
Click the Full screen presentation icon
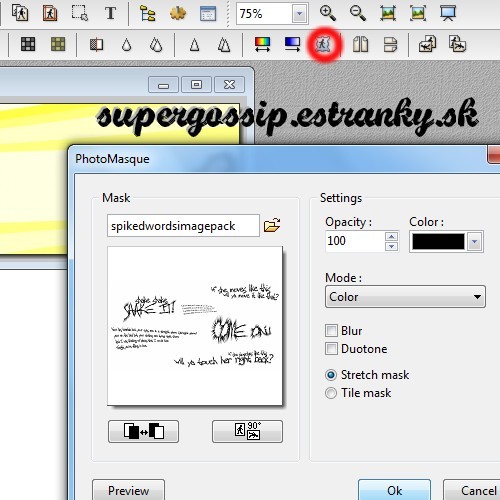click(448, 13)
